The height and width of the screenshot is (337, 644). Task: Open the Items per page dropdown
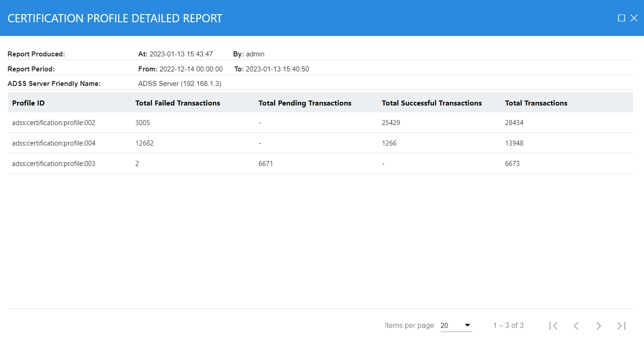click(456, 326)
